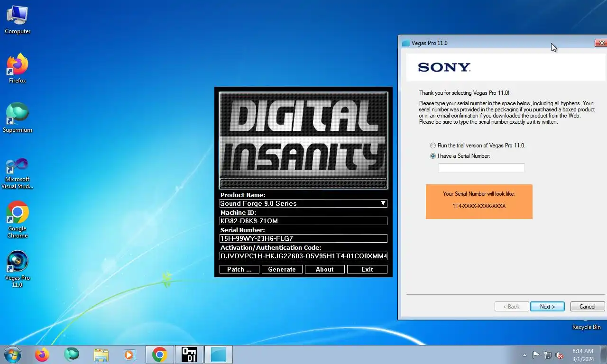Image resolution: width=607 pixels, height=364 pixels.
Task: Click the Vegas Pro 11.0 title bar icon
Action: tap(405, 43)
